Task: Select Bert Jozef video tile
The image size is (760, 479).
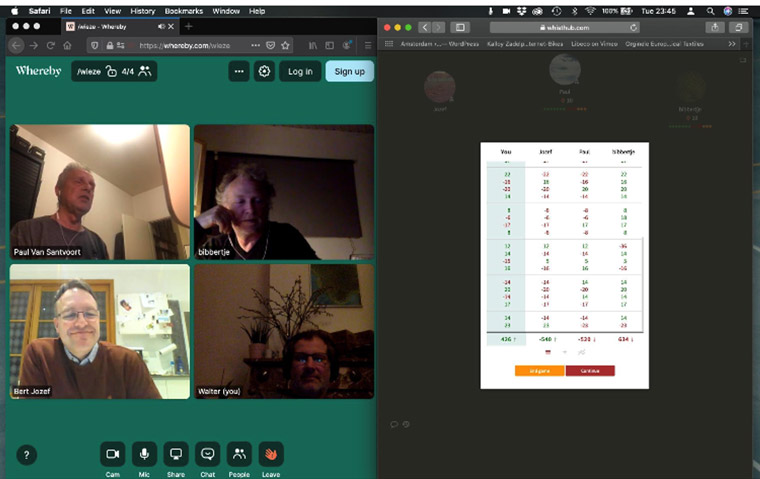Action: pyautogui.click(x=100, y=332)
